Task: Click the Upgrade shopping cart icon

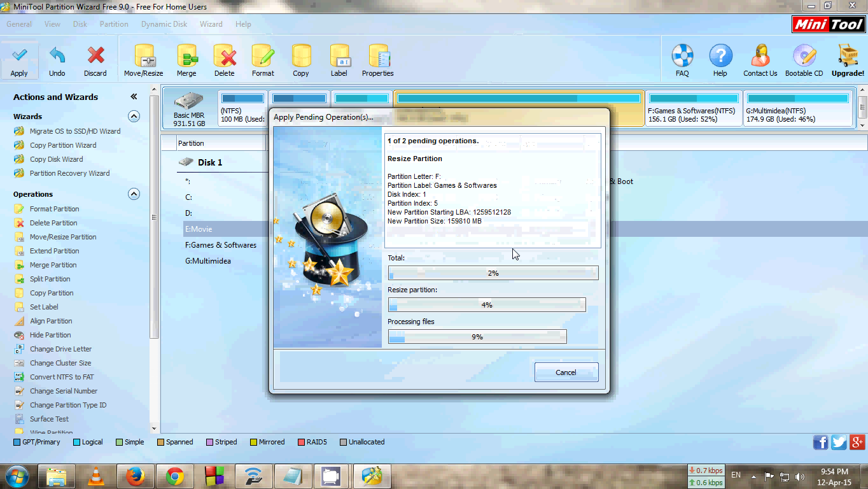Action: [x=848, y=56]
